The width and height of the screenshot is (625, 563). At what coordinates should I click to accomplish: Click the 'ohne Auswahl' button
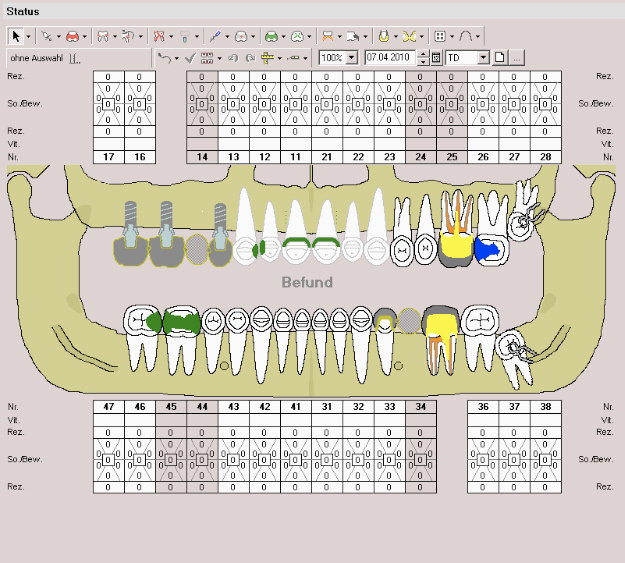coord(36,58)
